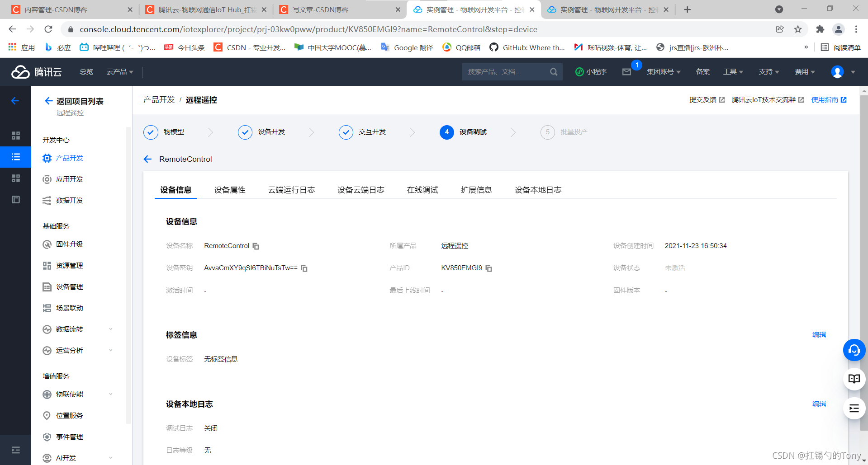Screen dimensions: 868x465
Task: Click the browser address bar URL
Action: click(x=308, y=29)
